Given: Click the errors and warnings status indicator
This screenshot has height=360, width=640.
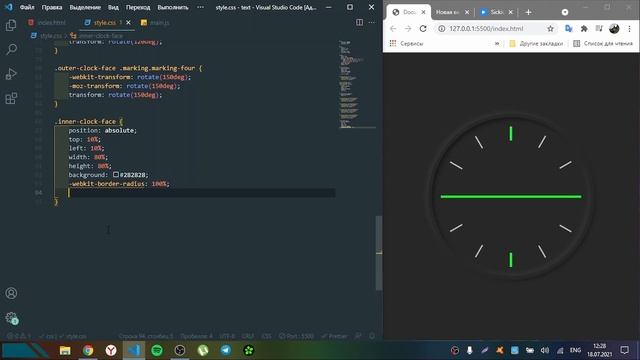Looking at the screenshot, I should coord(18,336).
